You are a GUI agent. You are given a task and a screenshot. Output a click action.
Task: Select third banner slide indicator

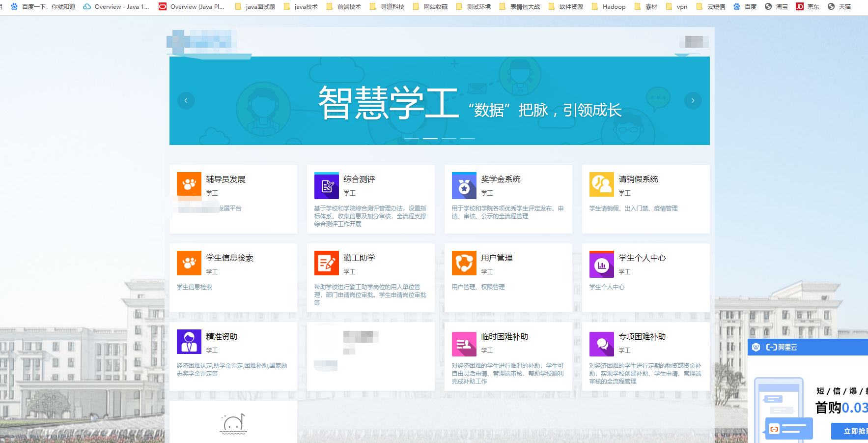click(x=448, y=139)
